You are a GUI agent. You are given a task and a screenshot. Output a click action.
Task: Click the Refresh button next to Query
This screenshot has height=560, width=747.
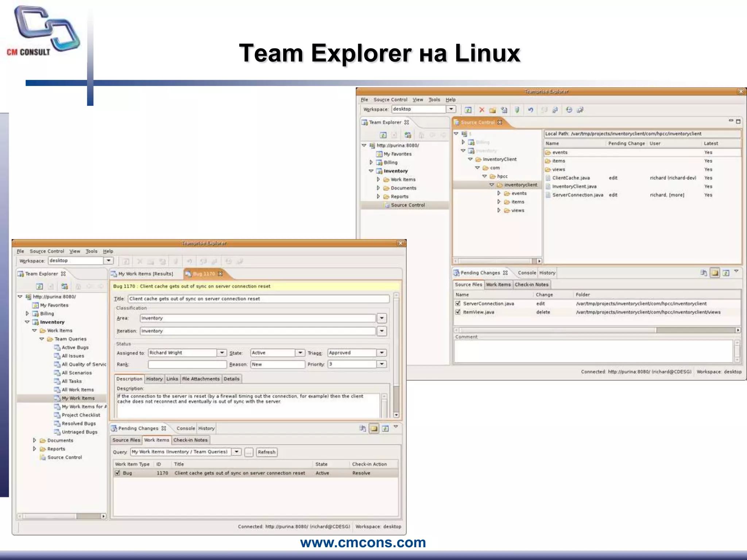click(267, 452)
